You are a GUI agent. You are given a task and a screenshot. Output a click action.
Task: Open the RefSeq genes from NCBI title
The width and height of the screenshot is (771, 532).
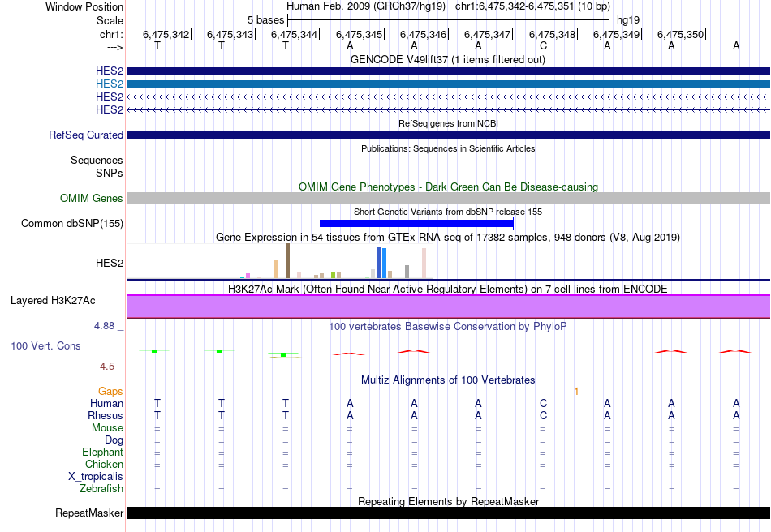point(448,123)
